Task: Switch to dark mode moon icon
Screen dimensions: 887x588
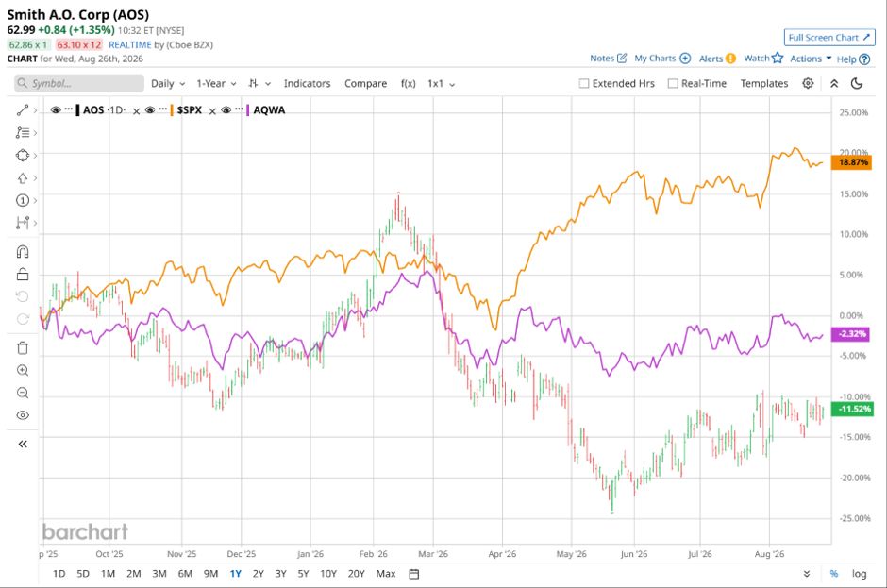Action: click(x=857, y=83)
